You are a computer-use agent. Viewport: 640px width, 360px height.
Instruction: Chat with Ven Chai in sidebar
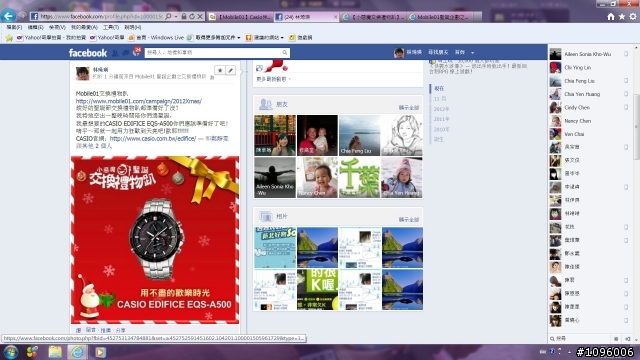pos(589,134)
